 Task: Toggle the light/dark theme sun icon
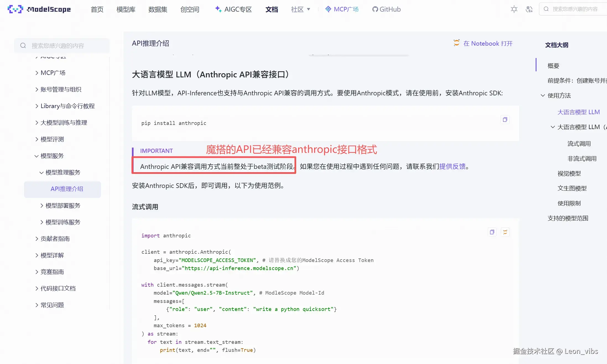514,9
